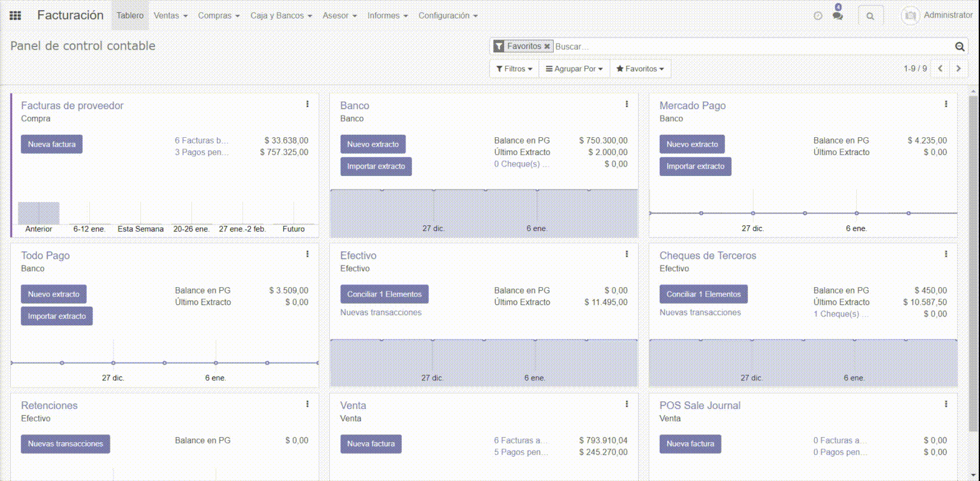This screenshot has width=980, height=481.
Task: Click 5 Pagos pen... in Venta card
Action: coord(521,452)
